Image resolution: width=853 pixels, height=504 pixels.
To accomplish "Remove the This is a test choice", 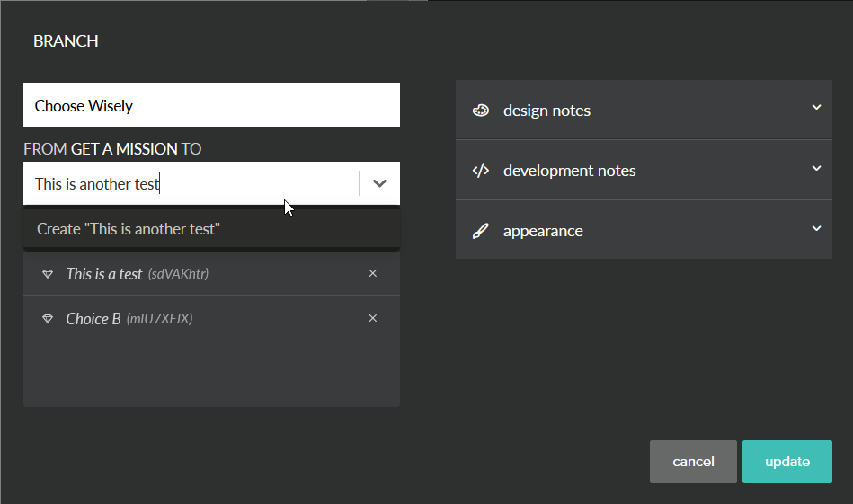I will [x=373, y=273].
